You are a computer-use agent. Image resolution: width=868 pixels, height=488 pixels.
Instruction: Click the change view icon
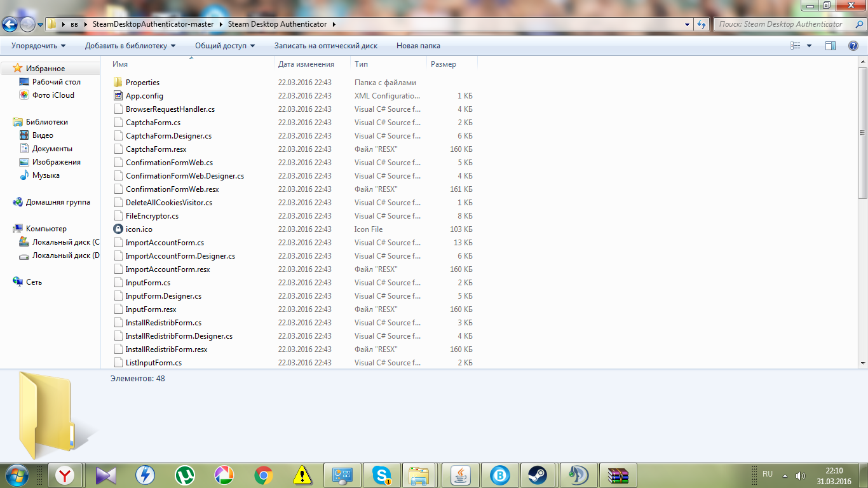coord(796,46)
